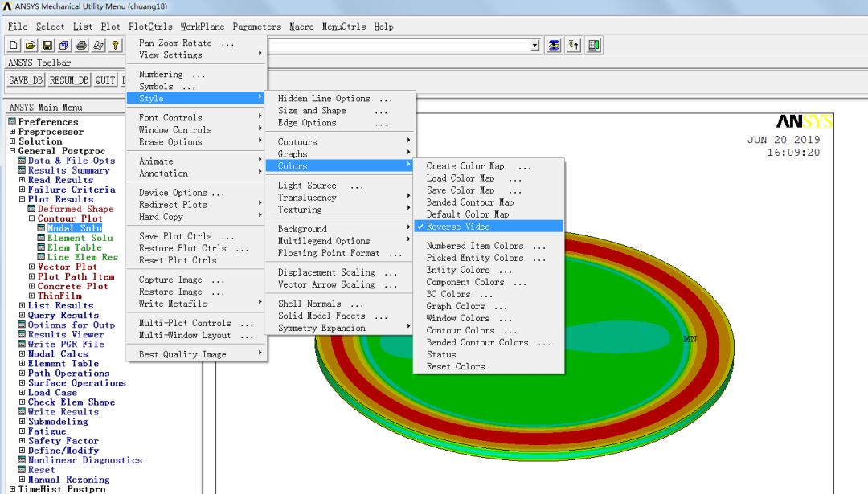Open Data & File Opts item
The width and height of the screenshot is (868, 494).
point(72,161)
